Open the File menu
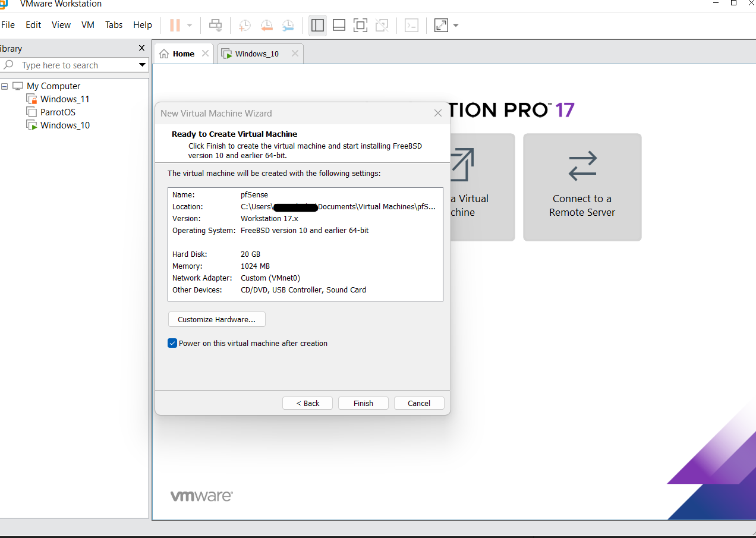 tap(8, 25)
